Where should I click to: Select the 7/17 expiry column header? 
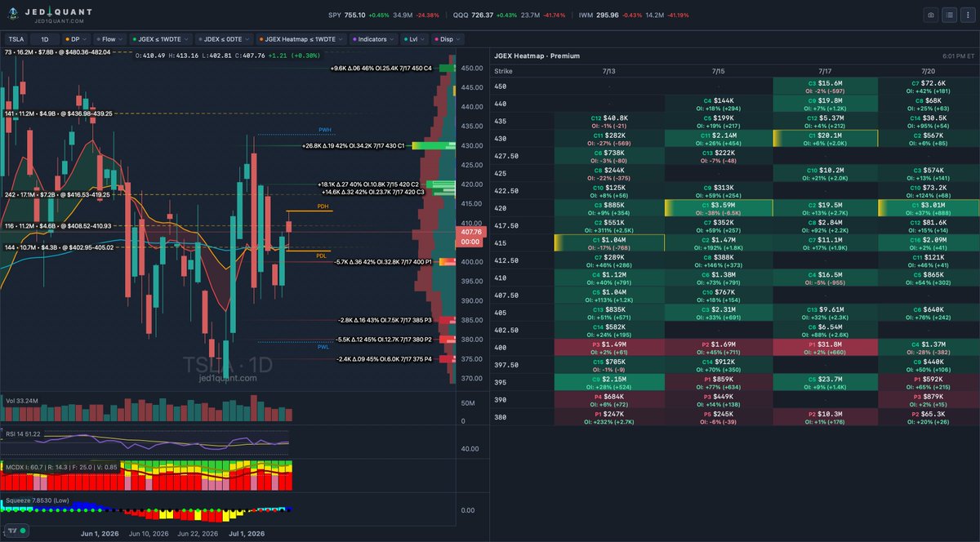pyautogui.click(x=825, y=71)
